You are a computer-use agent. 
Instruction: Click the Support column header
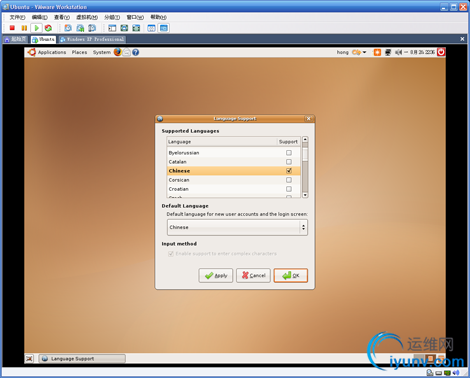tap(288, 142)
